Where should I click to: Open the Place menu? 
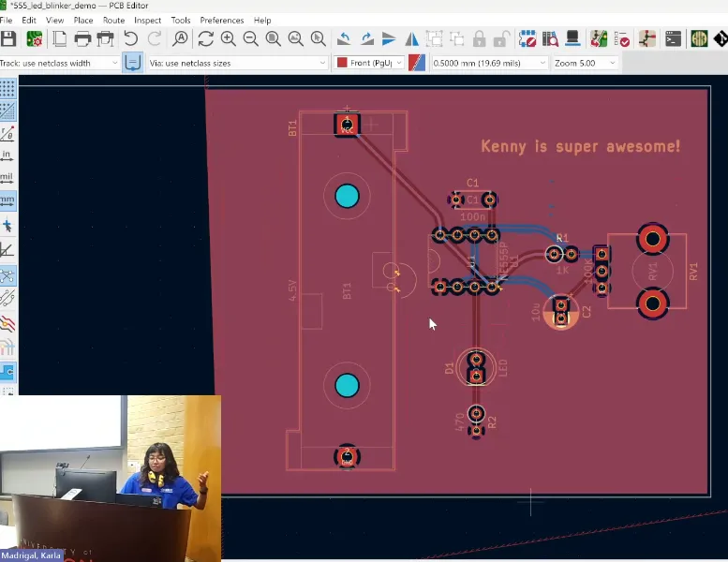[x=83, y=21]
